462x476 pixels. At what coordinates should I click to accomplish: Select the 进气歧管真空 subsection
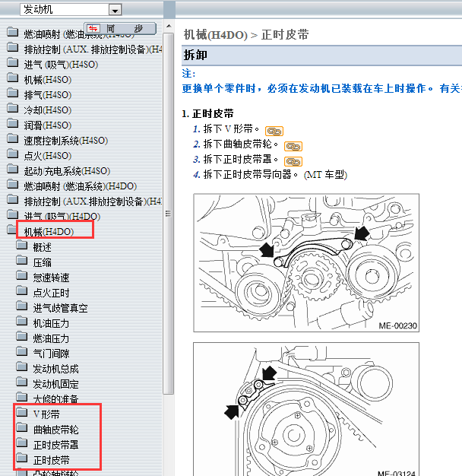point(60,308)
